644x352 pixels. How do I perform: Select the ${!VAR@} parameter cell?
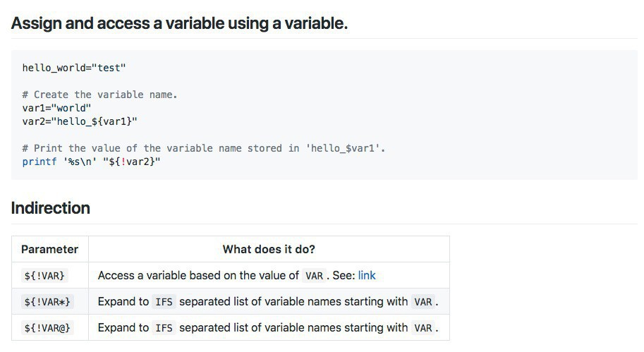(47, 328)
